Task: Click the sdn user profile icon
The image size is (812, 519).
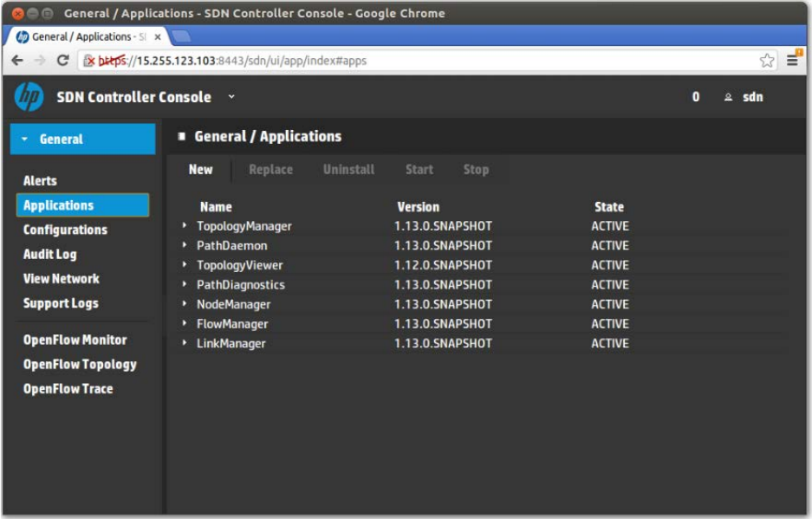Action: coord(728,97)
